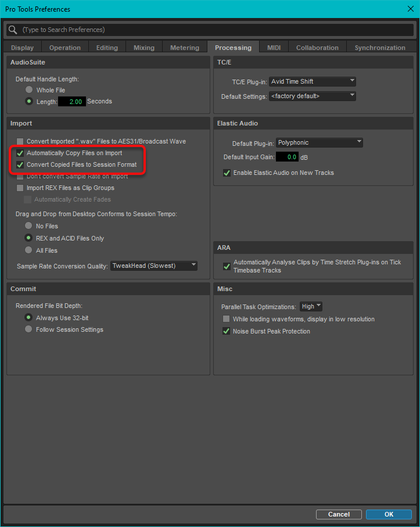
Task: Click the Cancel button
Action: [339, 514]
